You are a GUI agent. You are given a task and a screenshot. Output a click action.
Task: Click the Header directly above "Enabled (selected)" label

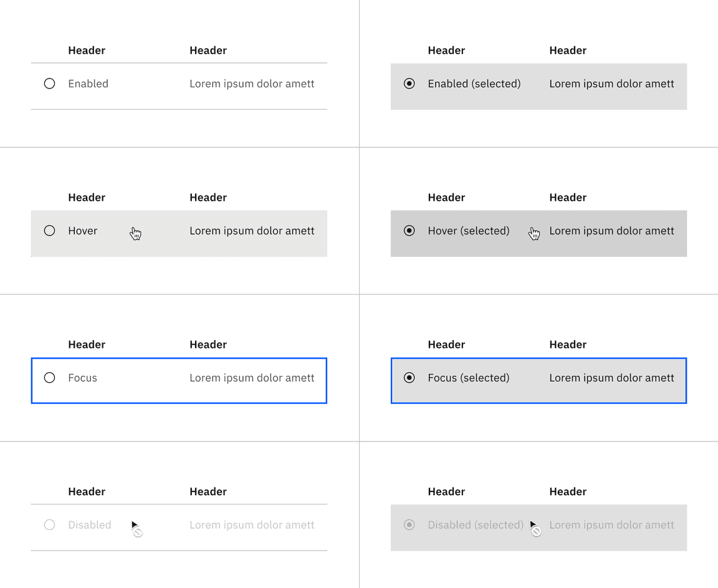click(x=446, y=51)
